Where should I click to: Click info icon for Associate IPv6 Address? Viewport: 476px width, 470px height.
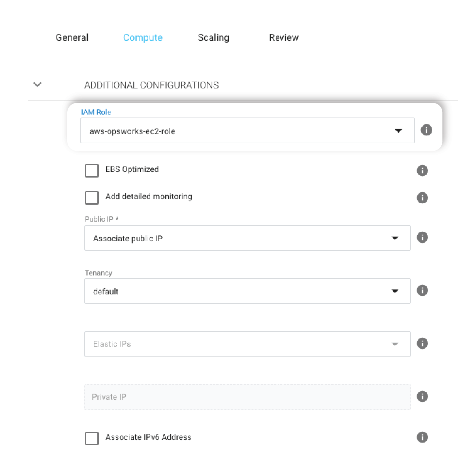coord(422,437)
